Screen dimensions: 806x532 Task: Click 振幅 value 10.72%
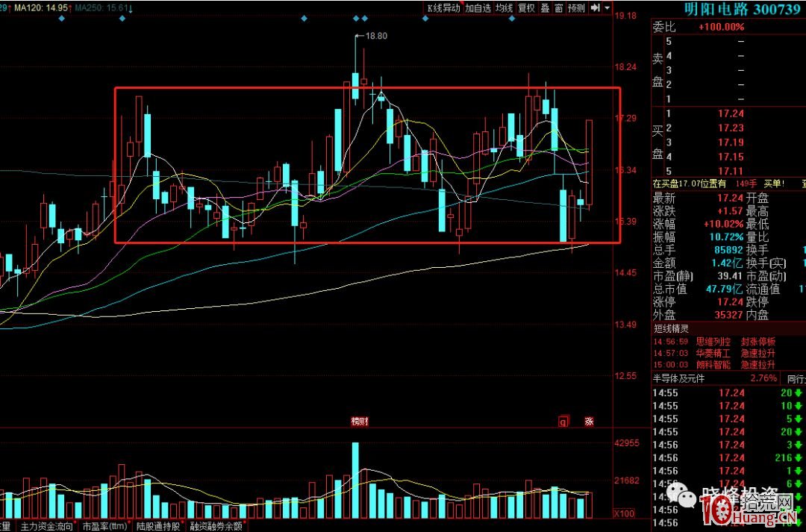(726, 237)
